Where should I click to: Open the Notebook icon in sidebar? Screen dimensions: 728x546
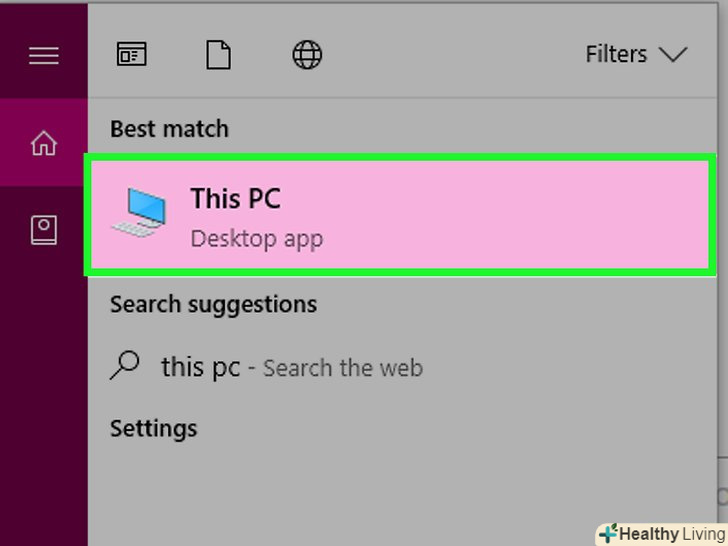pyautogui.click(x=43, y=231)
